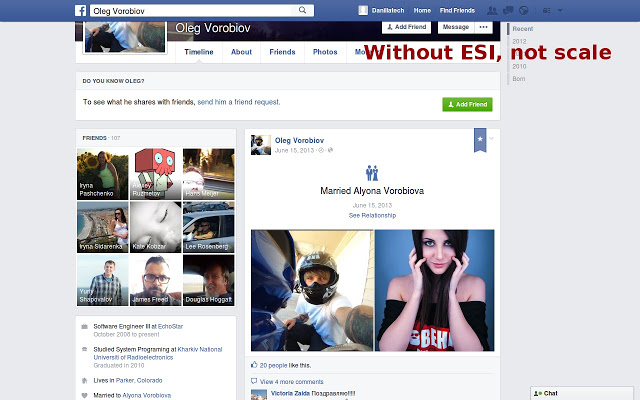The width and height of the screenshot is (640, 400).
Task: Click the search magnifier icon
Action: coord(302,10)
